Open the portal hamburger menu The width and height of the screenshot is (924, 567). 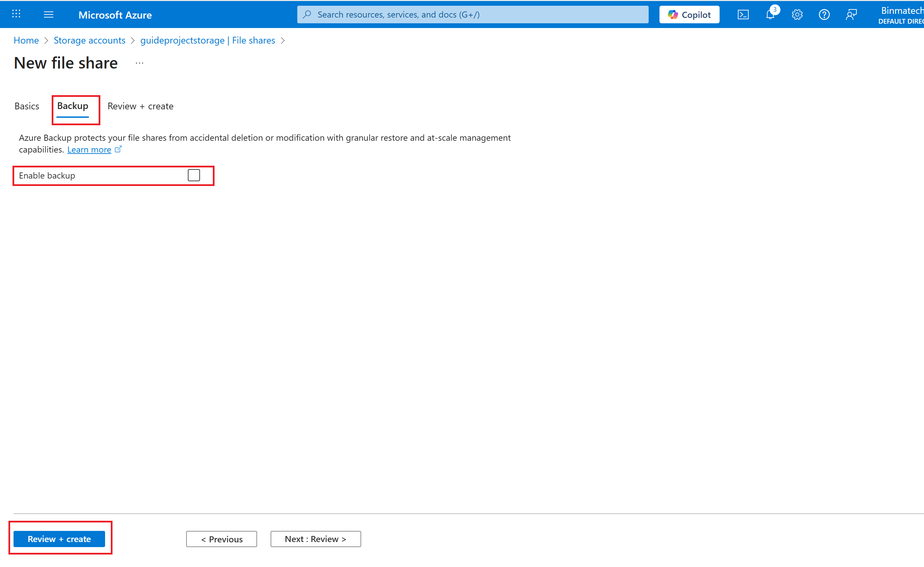coord(48,14)
